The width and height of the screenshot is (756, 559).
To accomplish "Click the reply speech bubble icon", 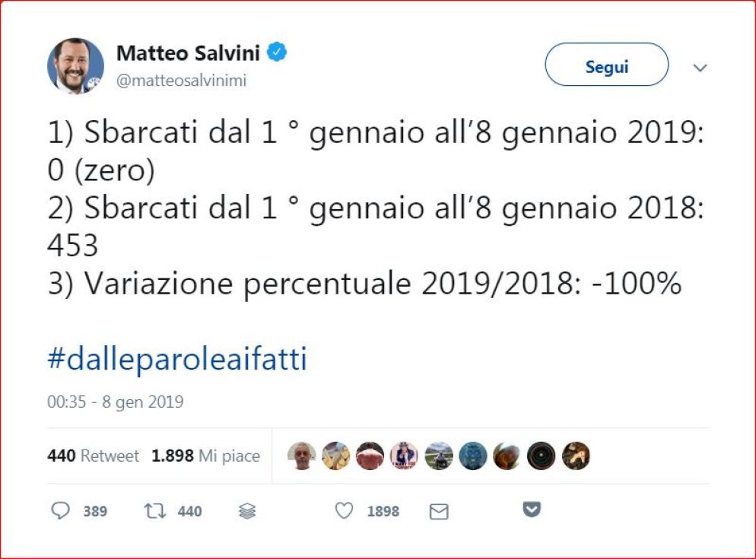I will click(60, 511).
